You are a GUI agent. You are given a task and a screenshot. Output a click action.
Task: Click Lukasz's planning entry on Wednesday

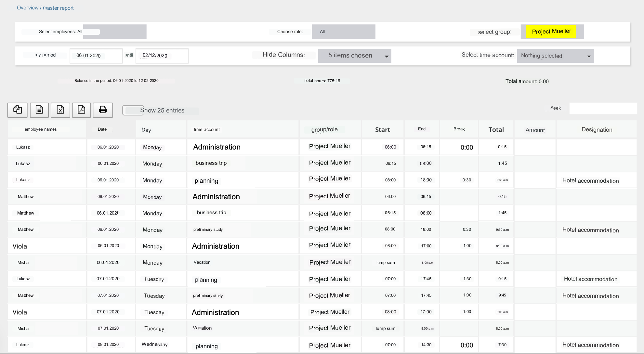pos(207,346)
